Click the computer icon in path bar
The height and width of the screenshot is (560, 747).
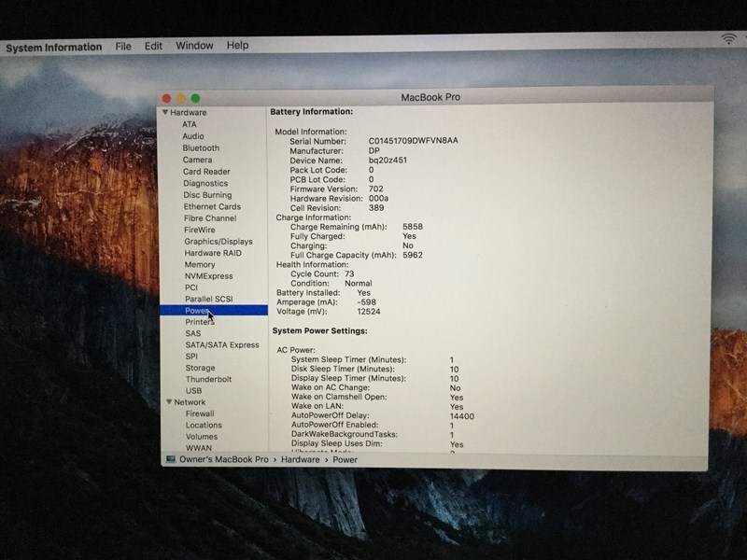(171, 459)
